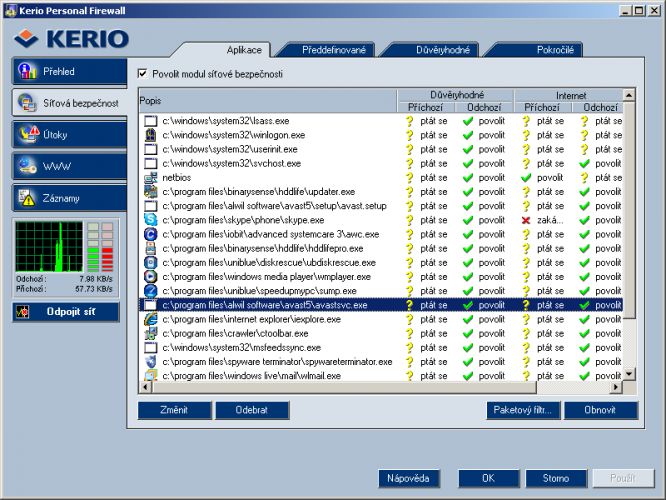Select the msfeedssync.exe row
The image size is (666, 500).
click(x=381, y=347)
